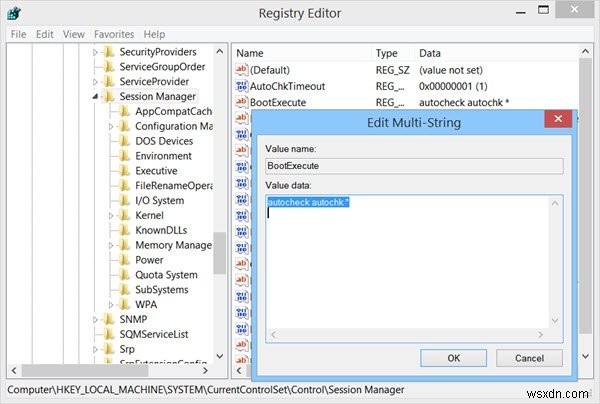
Task: Minimize the Registry Editor window
Action: [x=520, y=11]
